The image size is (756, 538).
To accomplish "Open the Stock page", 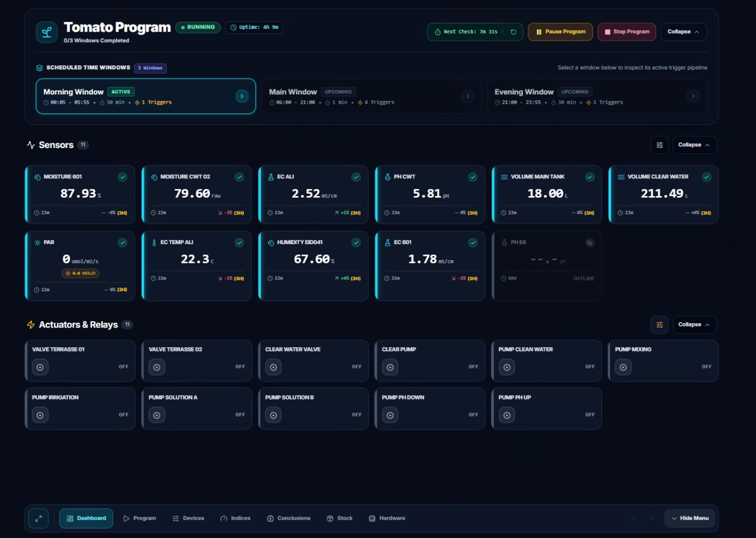I will (340, 518).
